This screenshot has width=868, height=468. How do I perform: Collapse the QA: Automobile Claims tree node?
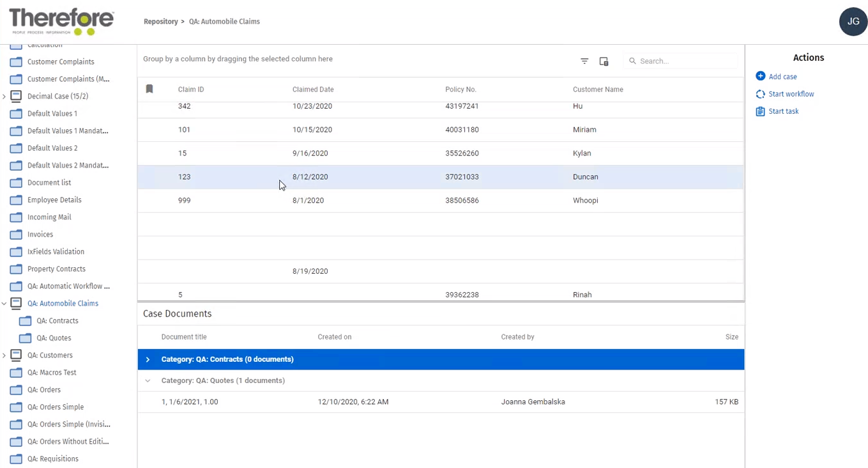(4, 304)
